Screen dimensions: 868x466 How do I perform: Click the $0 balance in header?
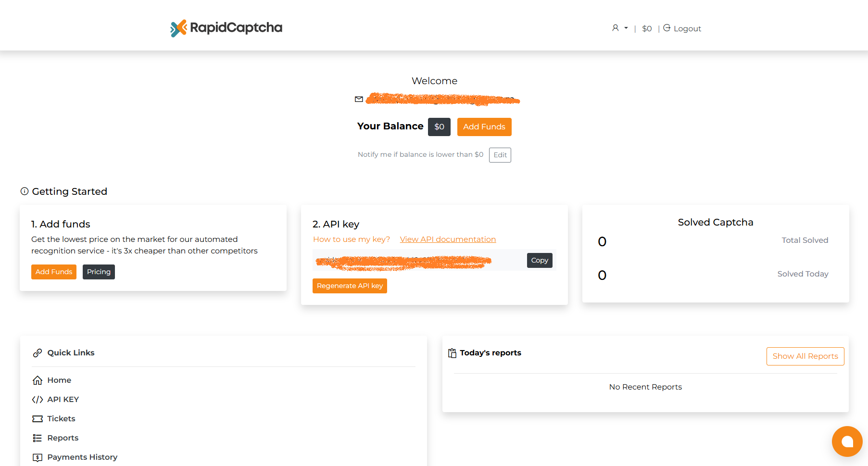click(x=647, y=29)
